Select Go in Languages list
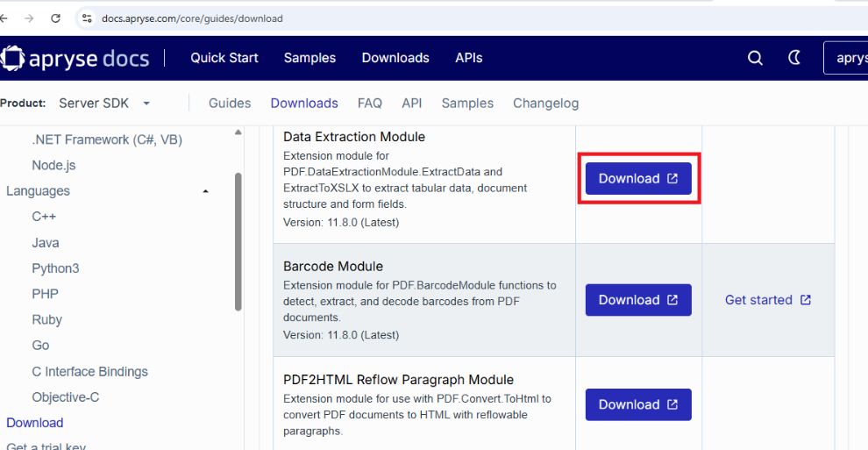The width and height of the screenshot is (868, 450). [x=40, y=345]
